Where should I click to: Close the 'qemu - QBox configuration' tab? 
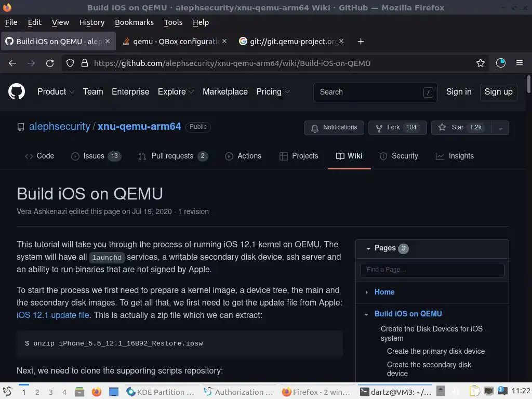click(224, 41)
